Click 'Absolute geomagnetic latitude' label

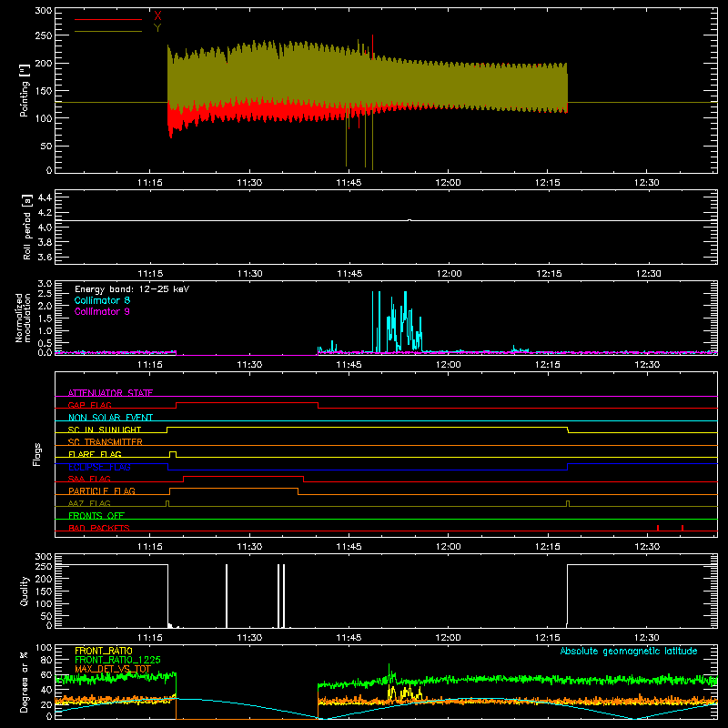tap(629, 651)
